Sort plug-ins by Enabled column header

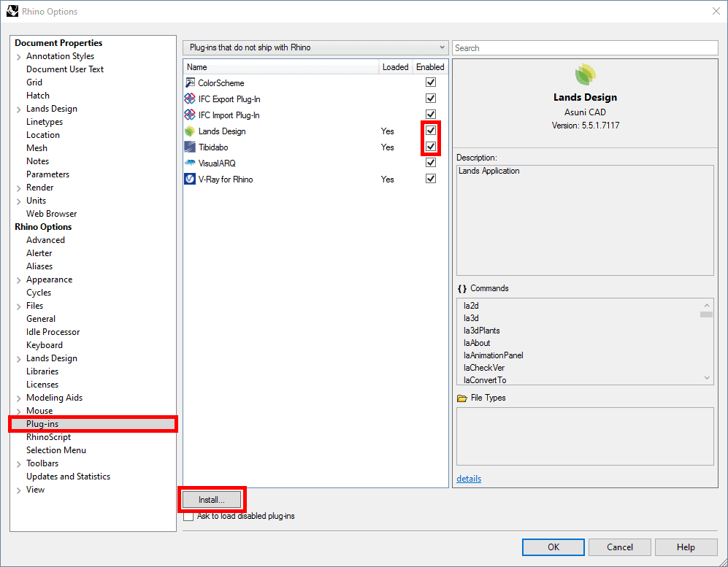(x=430, y=67)
